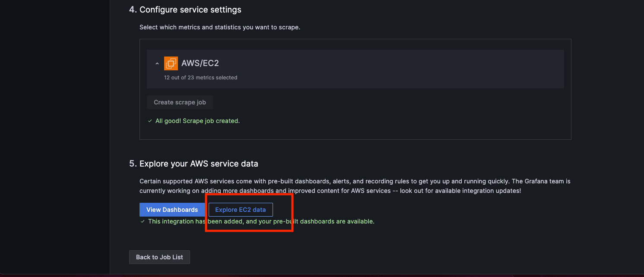Open the metrics list via "12 out of 23 metrics selected"
Viewport: 644px width, 277px height.
(200, 77)
